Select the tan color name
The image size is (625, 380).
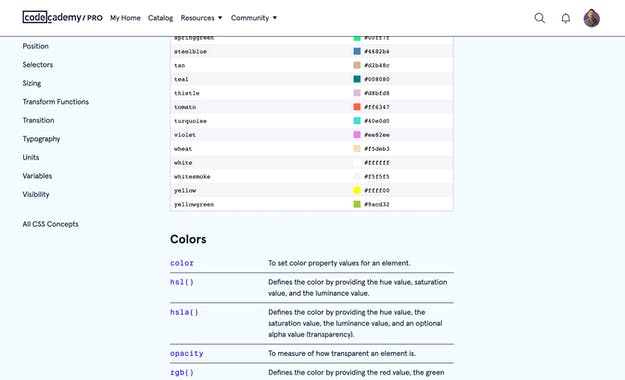pyautogui.click(x=179, y=65)
